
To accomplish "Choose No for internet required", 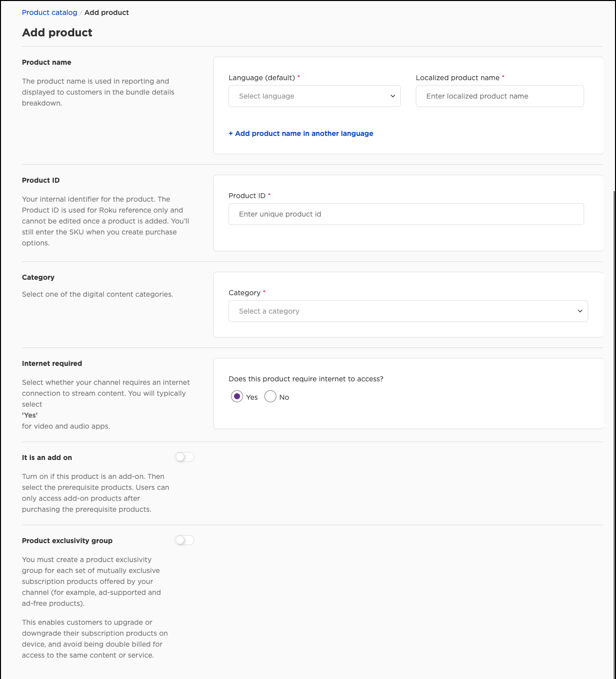I will [x=270, y=397].
